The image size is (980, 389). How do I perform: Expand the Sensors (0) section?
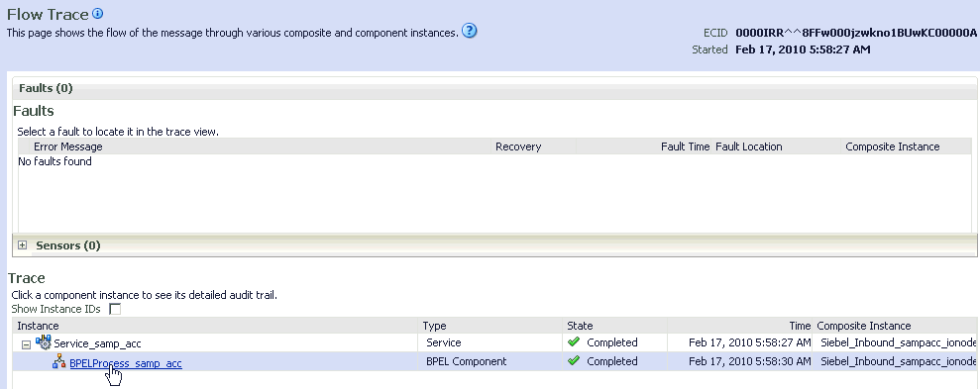[23, 245]
